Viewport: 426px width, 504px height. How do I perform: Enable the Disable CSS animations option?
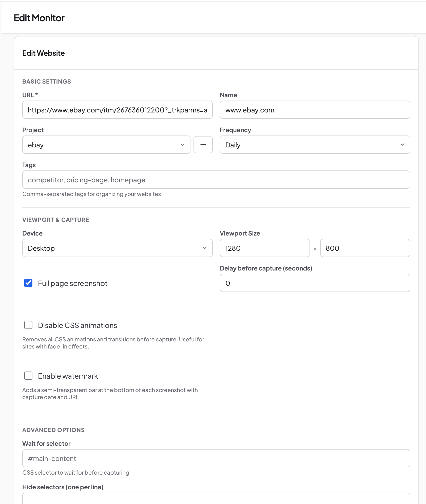(28, 325)
